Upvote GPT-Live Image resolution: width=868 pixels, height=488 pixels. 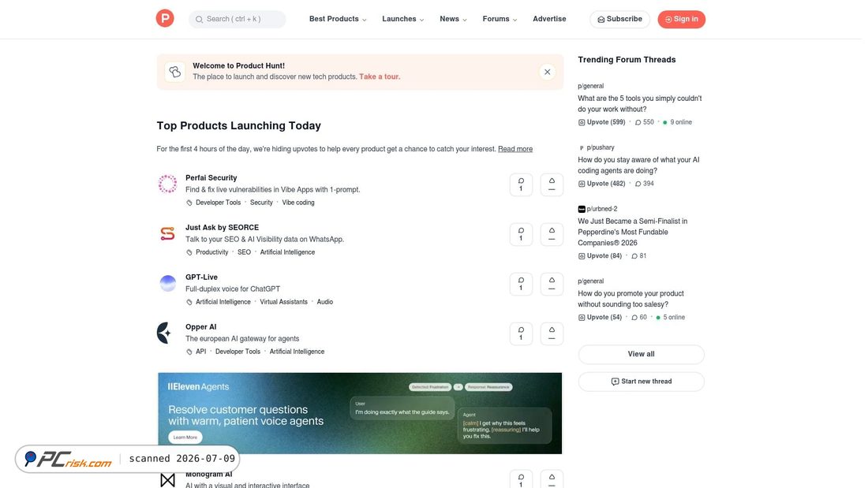coord(552,285)
